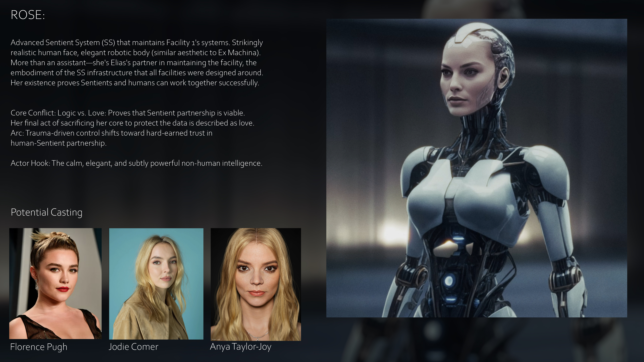Select the Jodie Comer casting photo

156,284
